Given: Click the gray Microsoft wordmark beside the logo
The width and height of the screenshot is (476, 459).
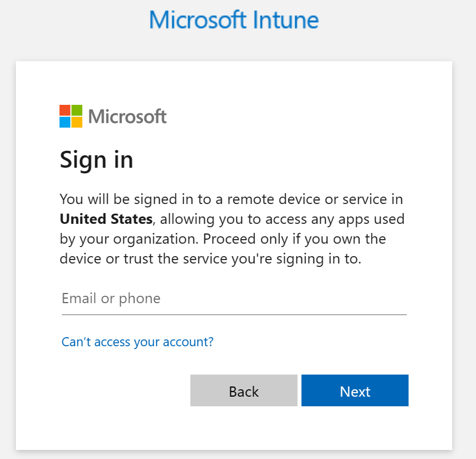Looking at the screenshot, I should click(x=127, y=117).
